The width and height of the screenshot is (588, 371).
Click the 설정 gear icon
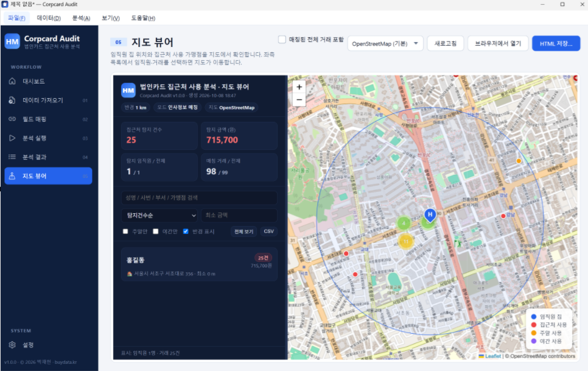pyautogui.click(x=12, y=345)
